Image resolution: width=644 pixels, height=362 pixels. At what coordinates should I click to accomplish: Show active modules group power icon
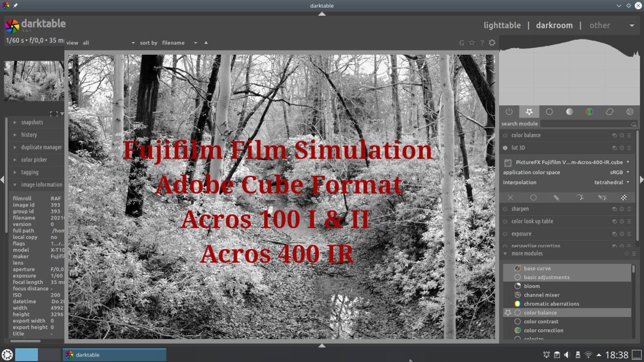tap(509, 112)
